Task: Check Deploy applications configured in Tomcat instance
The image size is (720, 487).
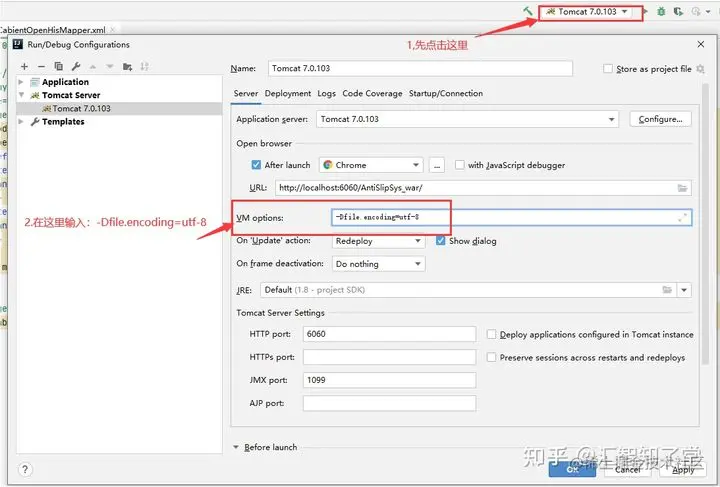Action: [x=491, y=334]
